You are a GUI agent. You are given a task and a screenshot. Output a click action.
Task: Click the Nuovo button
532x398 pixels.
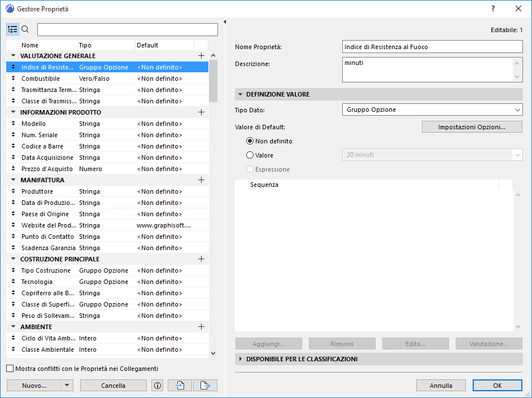34,386
